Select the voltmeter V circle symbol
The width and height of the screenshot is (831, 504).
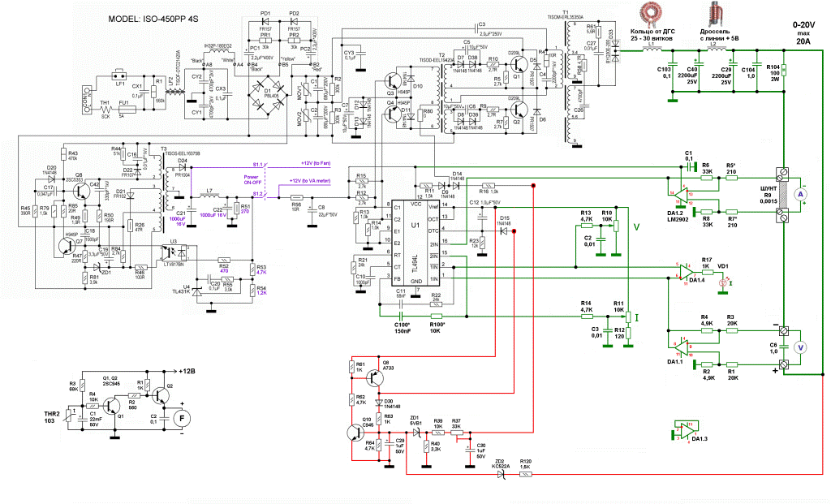pyautogui.click(x=801, y=347)
